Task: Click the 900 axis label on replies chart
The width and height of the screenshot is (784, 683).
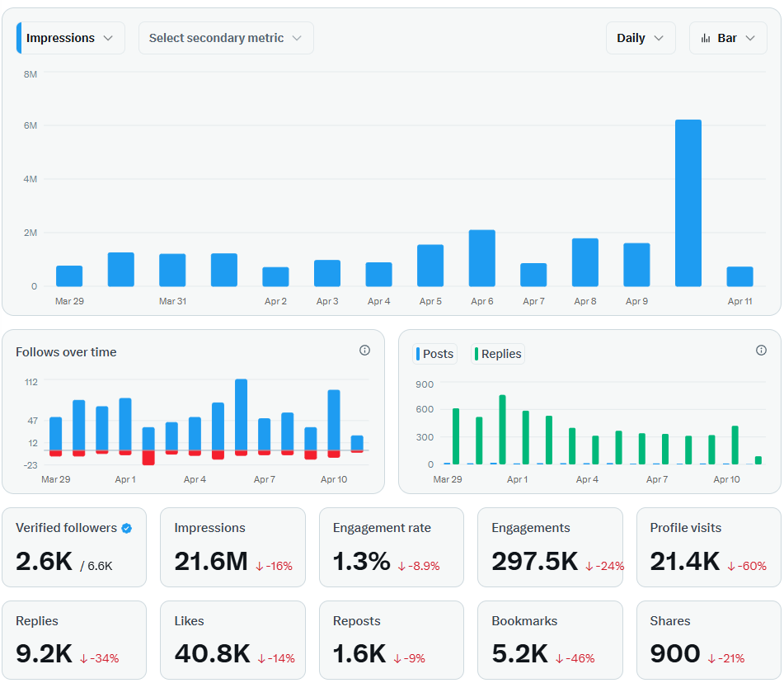Action: [x=425, y=384]
